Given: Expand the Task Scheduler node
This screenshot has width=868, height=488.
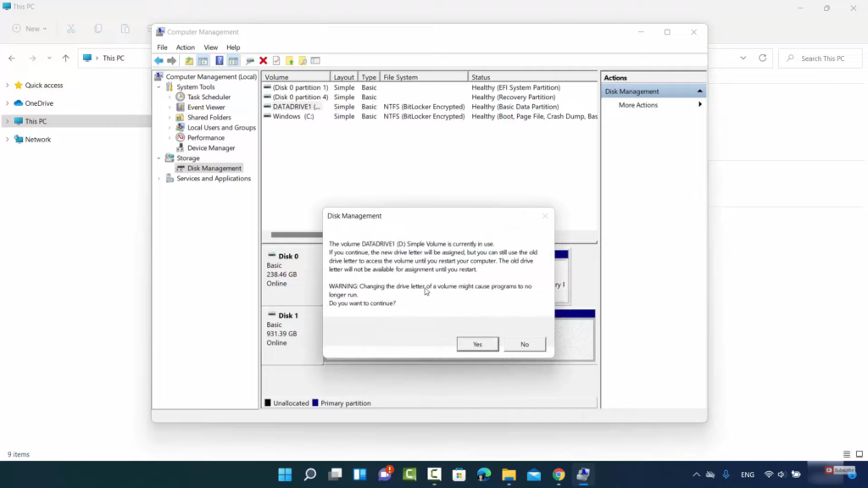Looking at the screenshot, I should [170, 97].
